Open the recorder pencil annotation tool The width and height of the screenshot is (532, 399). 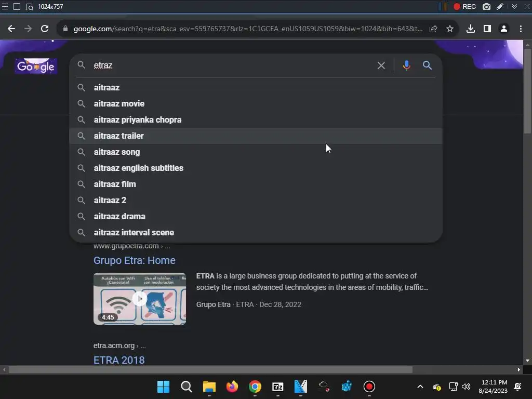(500, 6)
